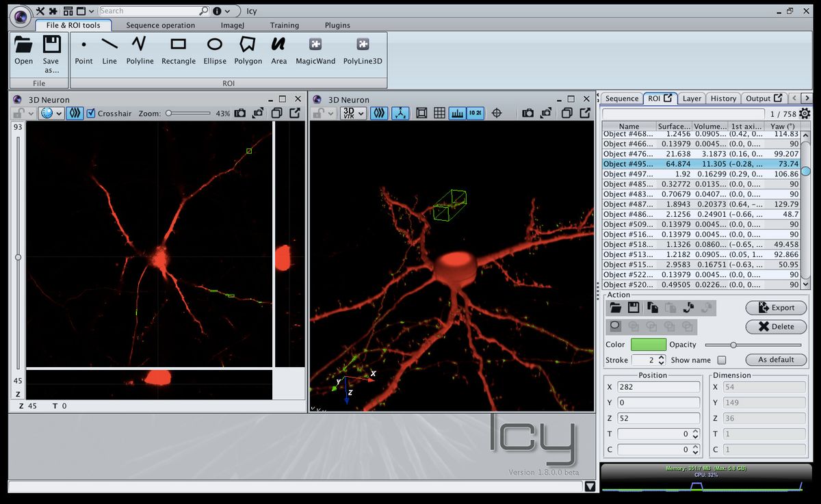Select the Polyline ROI tool
The image size is (821, 504).
point(140,49)
